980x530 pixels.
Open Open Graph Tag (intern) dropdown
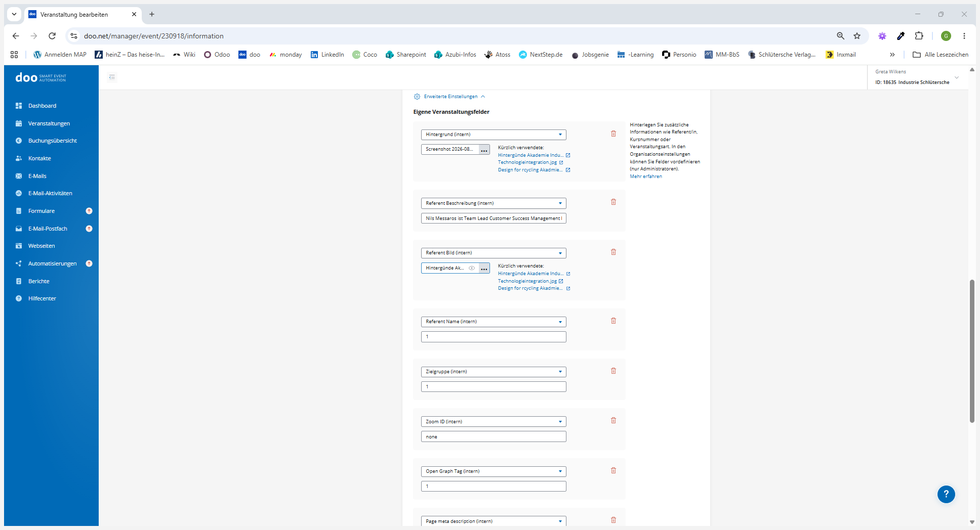coord(494,471)
